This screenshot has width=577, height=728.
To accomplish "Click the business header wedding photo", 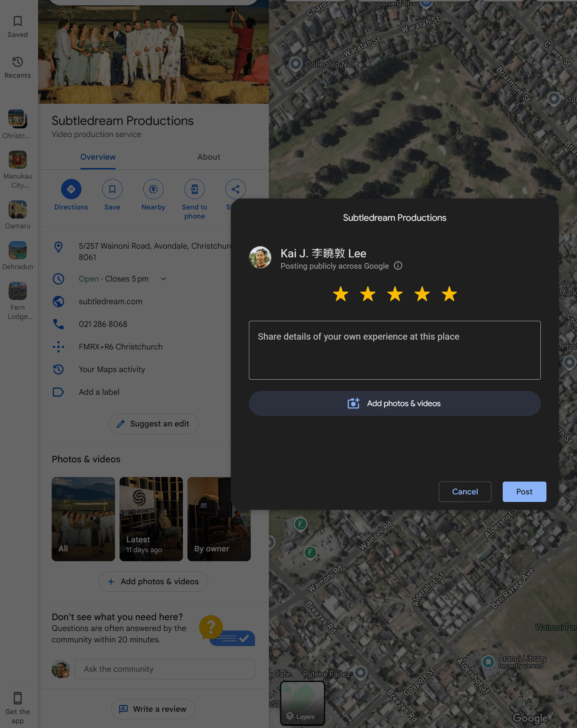I will (x=153, y=53).
